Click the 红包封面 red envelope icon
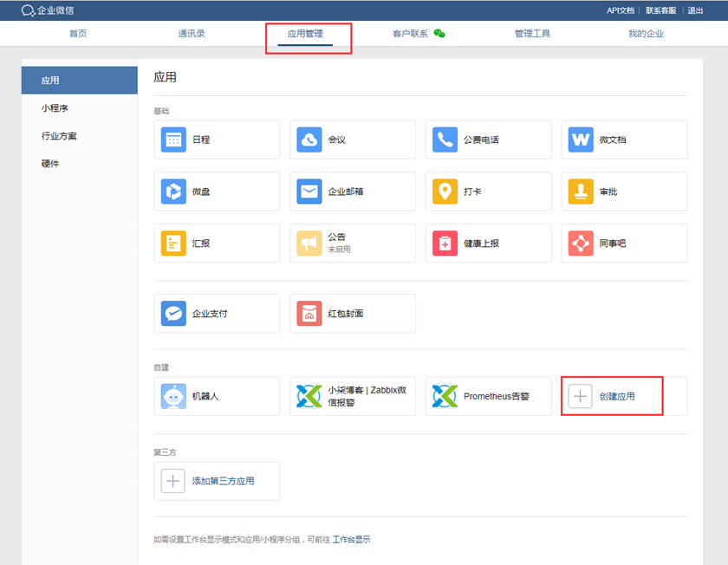The width and height of the screenshot is (728, 565). 309,314
